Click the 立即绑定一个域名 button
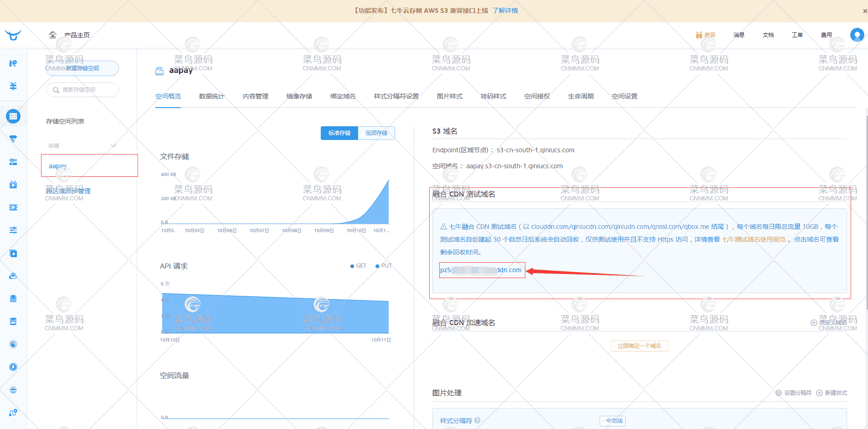 640,346
